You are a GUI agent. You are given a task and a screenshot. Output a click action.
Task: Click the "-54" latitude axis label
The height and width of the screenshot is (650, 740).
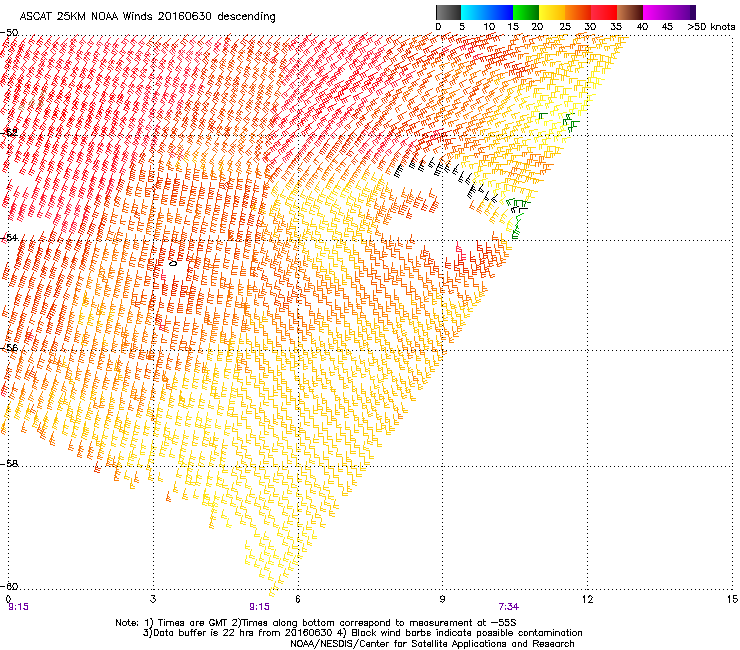click(9, 237)
